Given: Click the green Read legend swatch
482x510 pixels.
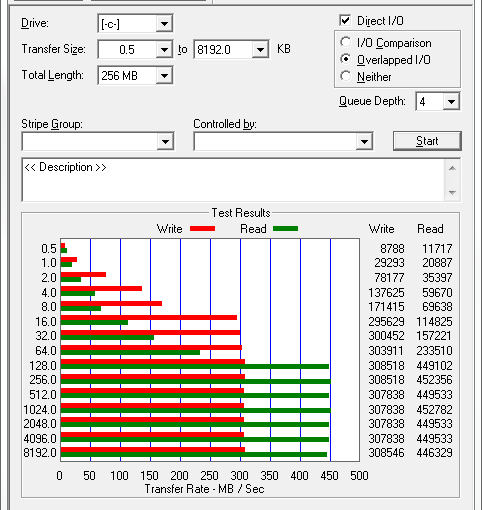Looking at the screenshot, I should [x=285, y=229].
